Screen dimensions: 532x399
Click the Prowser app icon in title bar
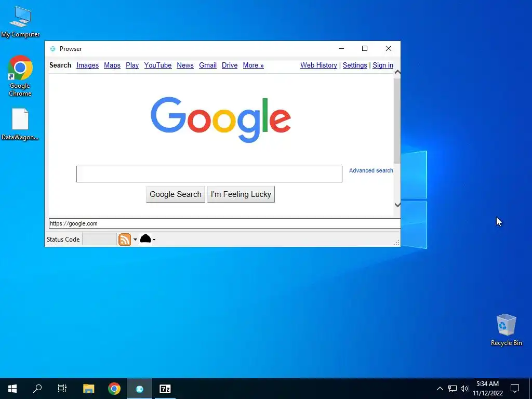tap(52, 49)
